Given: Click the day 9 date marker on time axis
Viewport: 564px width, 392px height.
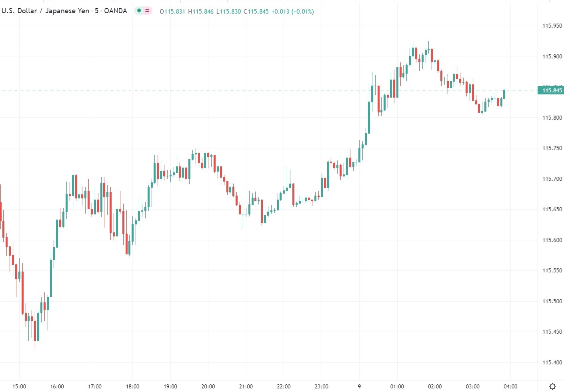Looking at the screenshot, I should click(x=359, y=386).
